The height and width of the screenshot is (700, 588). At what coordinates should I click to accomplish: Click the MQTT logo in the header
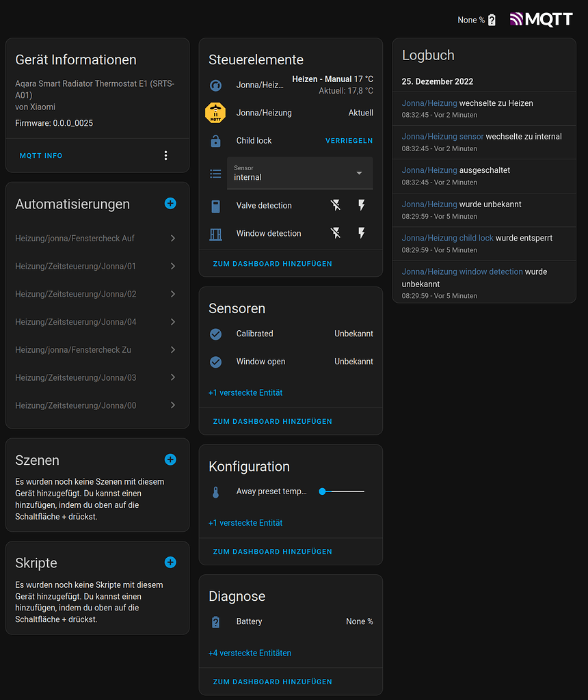tap(541, 19)
